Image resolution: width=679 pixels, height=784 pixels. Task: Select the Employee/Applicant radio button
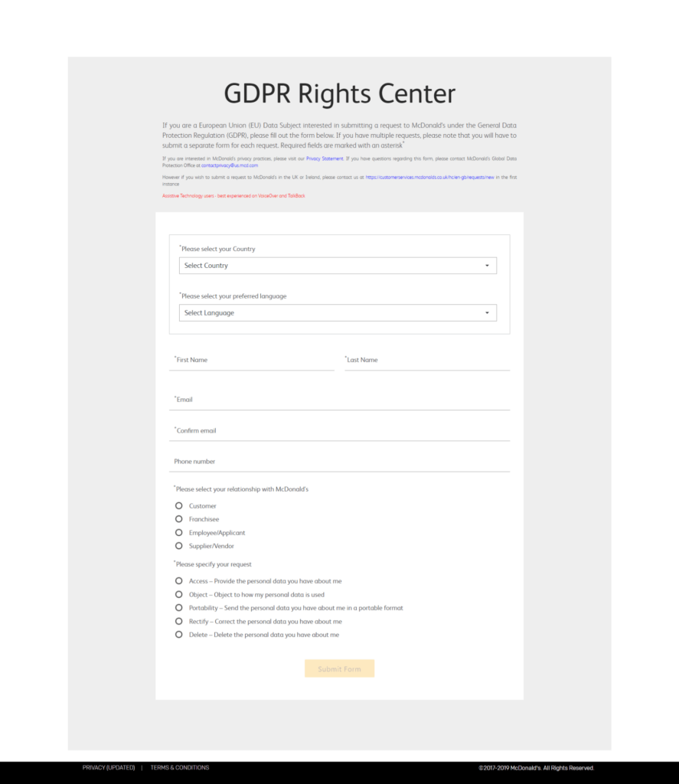(179, 533)
